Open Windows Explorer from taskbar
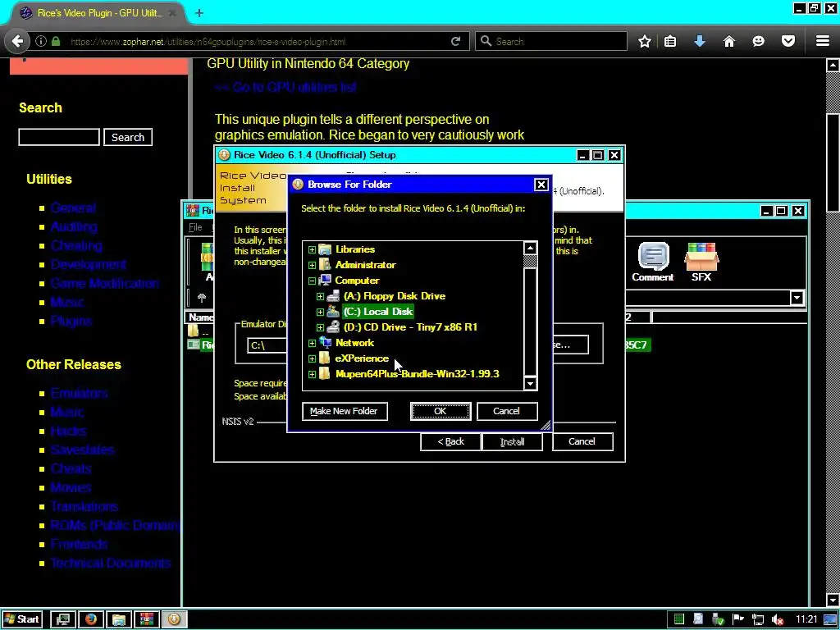The image size is (840, 630). 118,619
